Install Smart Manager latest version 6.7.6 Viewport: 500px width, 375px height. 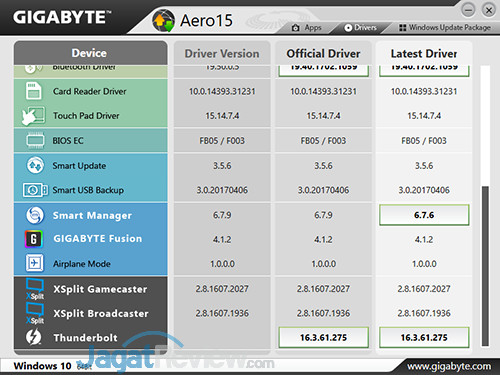pyautogui.click(x=424, y=215)
